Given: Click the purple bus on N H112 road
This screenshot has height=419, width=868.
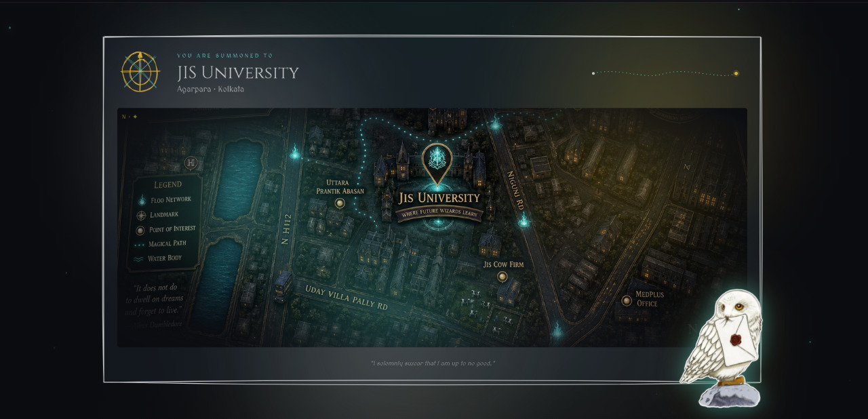Looking at the screenshot, I should (282, 287).
